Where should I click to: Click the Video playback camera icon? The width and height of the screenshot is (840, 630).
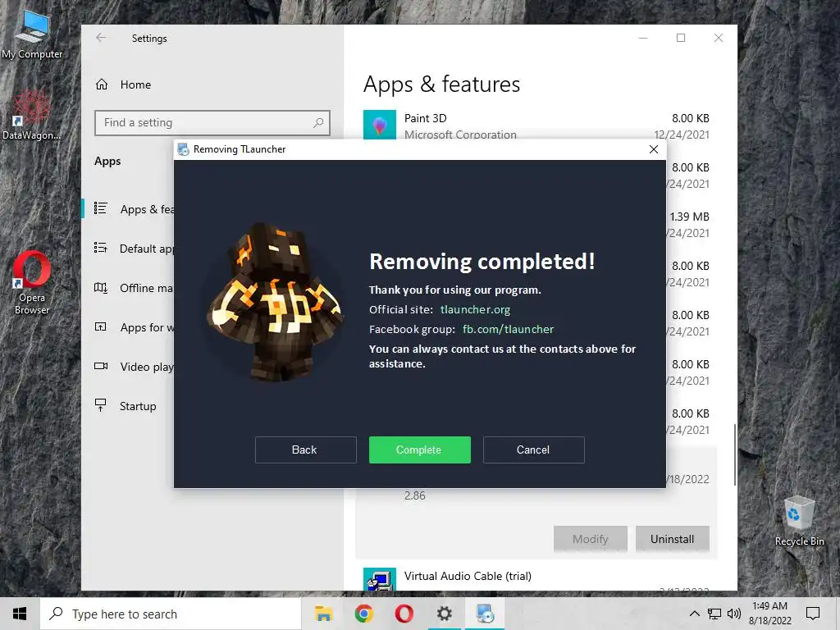tap(101, 366)
